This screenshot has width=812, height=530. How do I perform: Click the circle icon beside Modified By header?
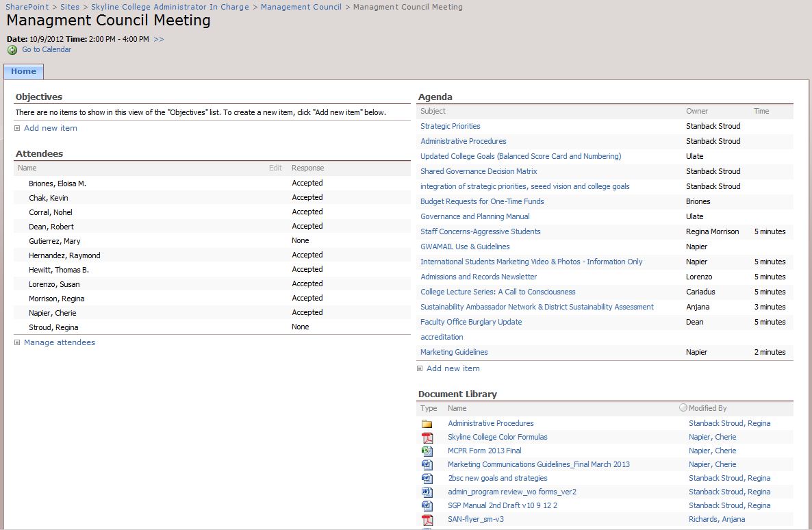683,407
